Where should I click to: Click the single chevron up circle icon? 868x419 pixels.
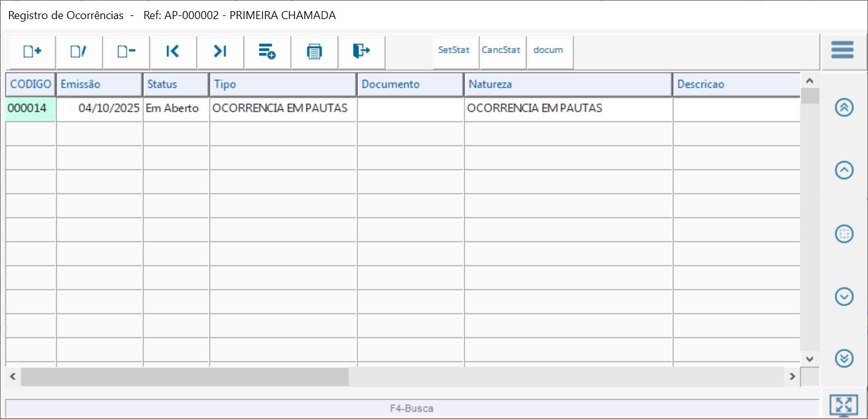coord(844,170)
